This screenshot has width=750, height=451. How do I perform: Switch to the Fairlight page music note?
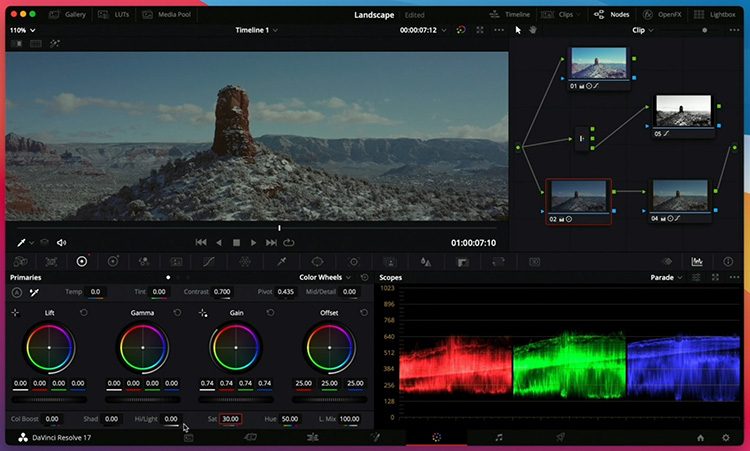point(499,438)
